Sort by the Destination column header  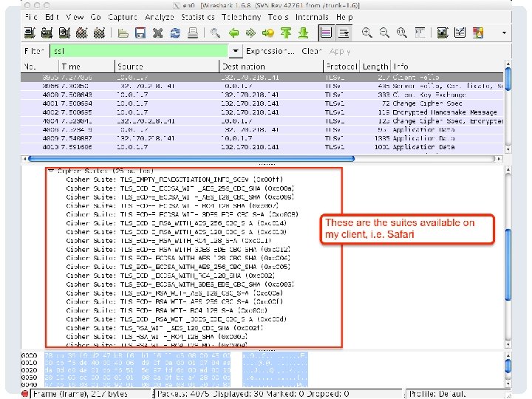271,66
